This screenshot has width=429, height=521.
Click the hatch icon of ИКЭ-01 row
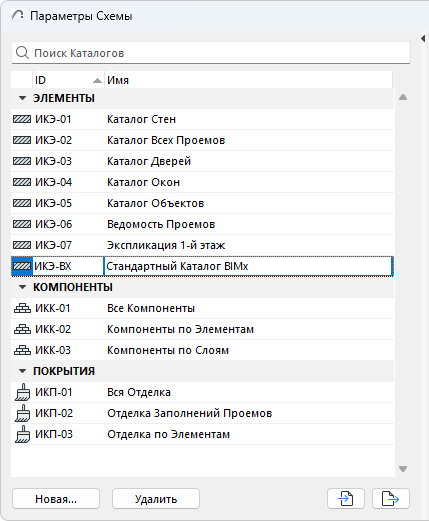(22, 119)
